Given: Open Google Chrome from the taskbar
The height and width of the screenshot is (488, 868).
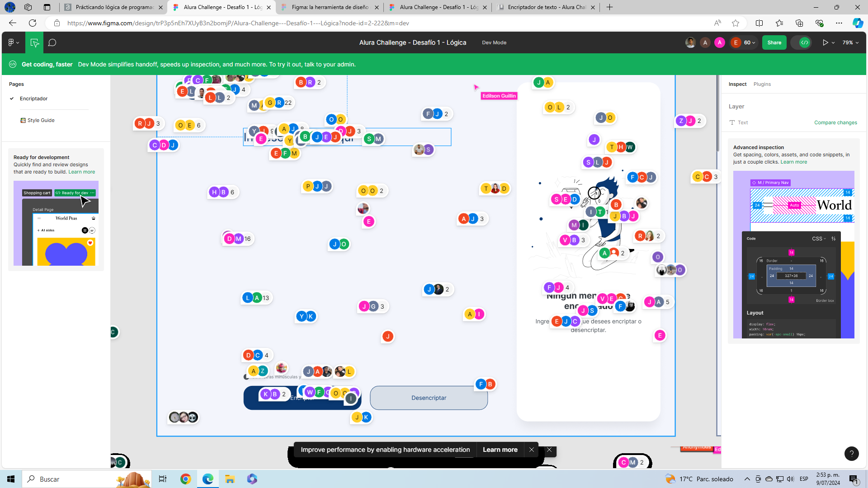Looking at the screenshot, I should 185,479.
